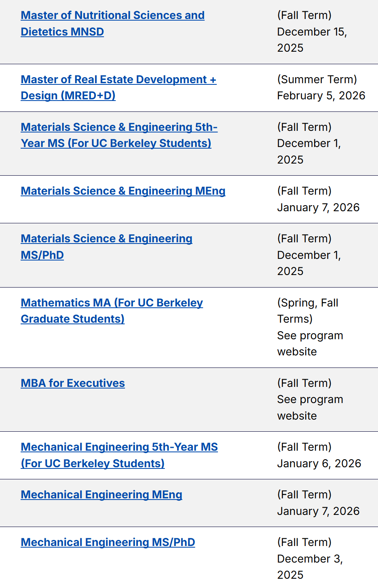Open Master of Nutritional Sciences and Dietetics link

tap(112, 15)
